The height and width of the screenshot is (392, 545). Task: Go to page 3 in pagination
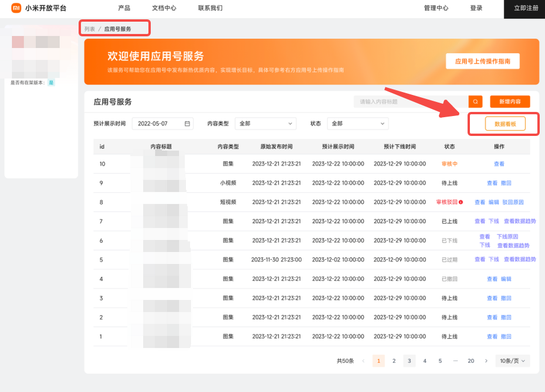pos(409,361)
